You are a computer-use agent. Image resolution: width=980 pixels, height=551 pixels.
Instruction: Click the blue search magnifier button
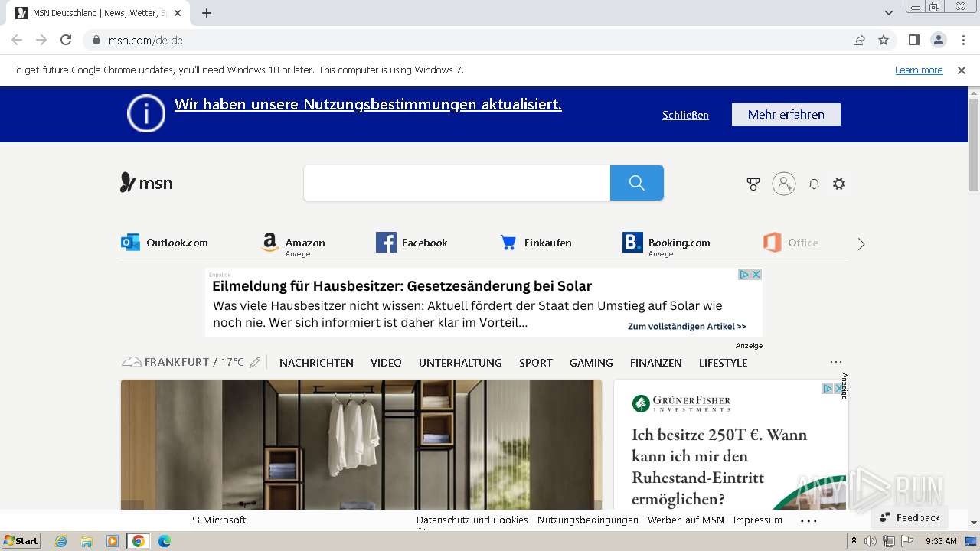coord(637,183)
